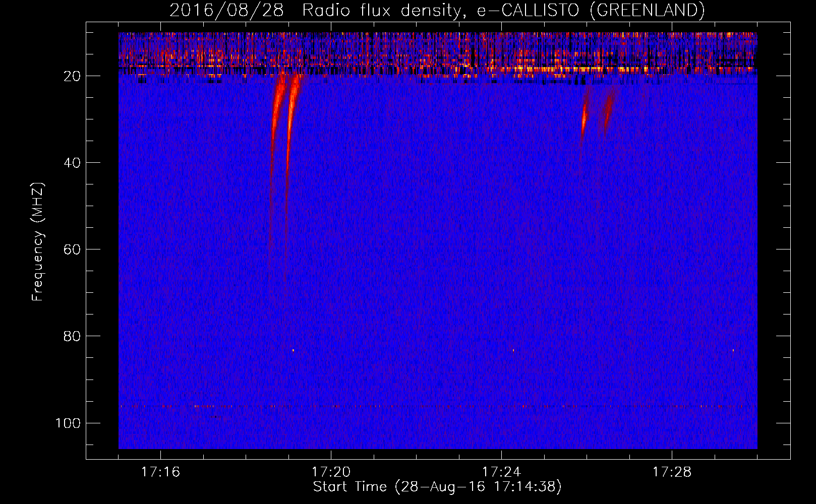Click the 'Frequency (MHZ)' axis label
Viewport: 816px width, 504px height.
point(38,241)
